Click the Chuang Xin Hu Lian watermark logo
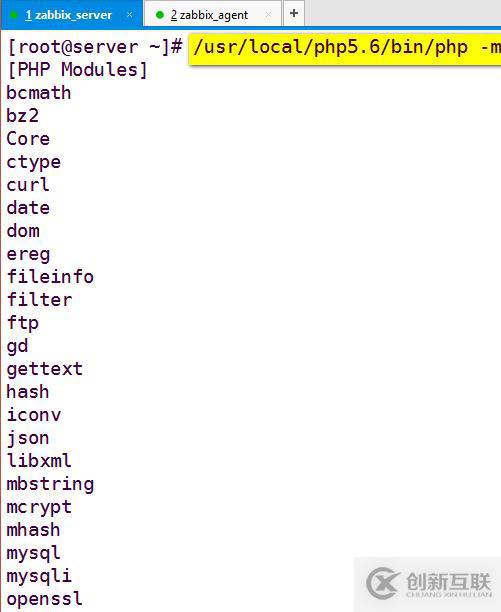501x612 pixels. click(x=428, y=583)
